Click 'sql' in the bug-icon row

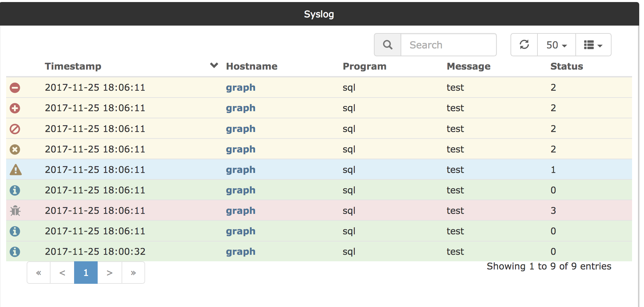pyautogui.click(x=349, y=211)
